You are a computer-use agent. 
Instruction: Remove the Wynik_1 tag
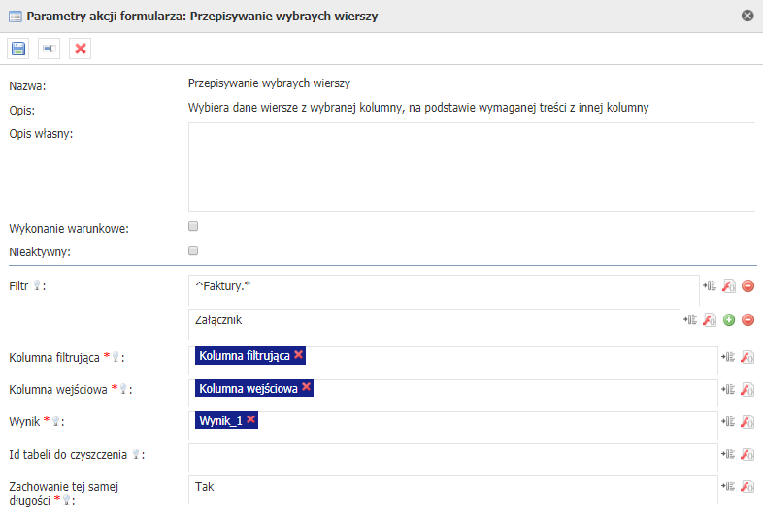tap(250, 419)
